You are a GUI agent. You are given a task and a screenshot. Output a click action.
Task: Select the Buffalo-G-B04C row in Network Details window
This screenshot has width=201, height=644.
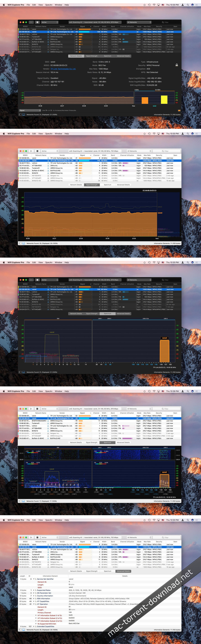100,42
